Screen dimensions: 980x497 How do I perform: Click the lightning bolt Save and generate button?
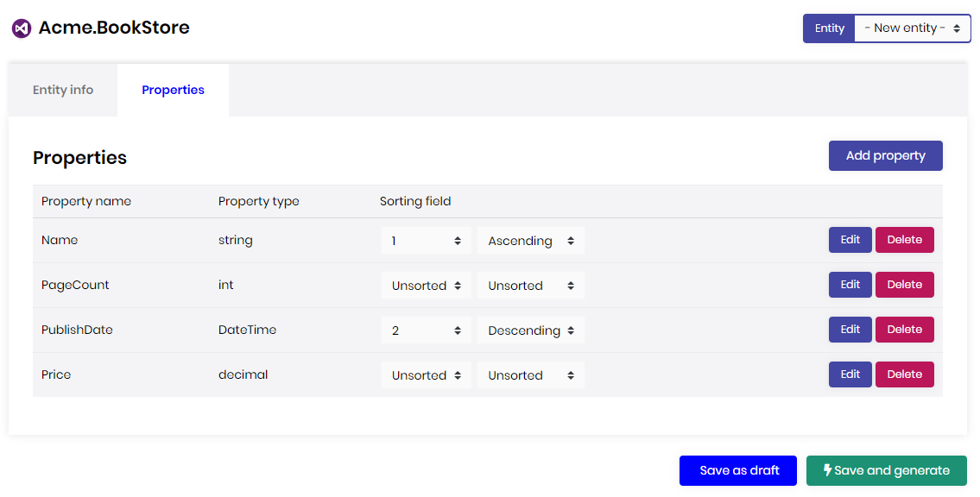click(886, 470)
